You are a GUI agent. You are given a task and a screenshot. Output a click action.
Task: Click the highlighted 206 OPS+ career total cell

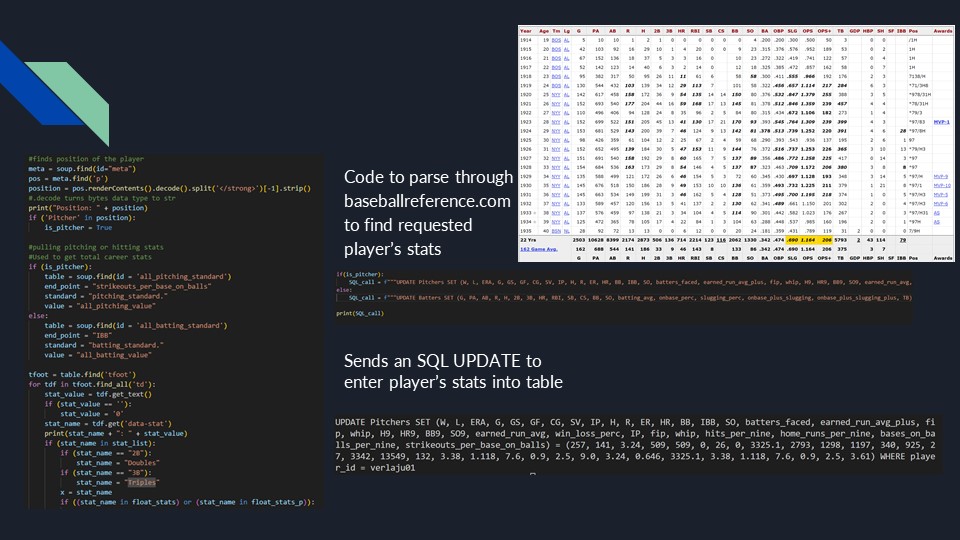tap(825, 240)
